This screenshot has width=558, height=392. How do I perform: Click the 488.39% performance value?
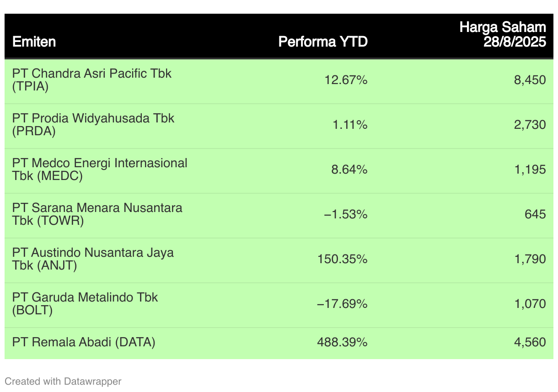click(x=342, y=342)
